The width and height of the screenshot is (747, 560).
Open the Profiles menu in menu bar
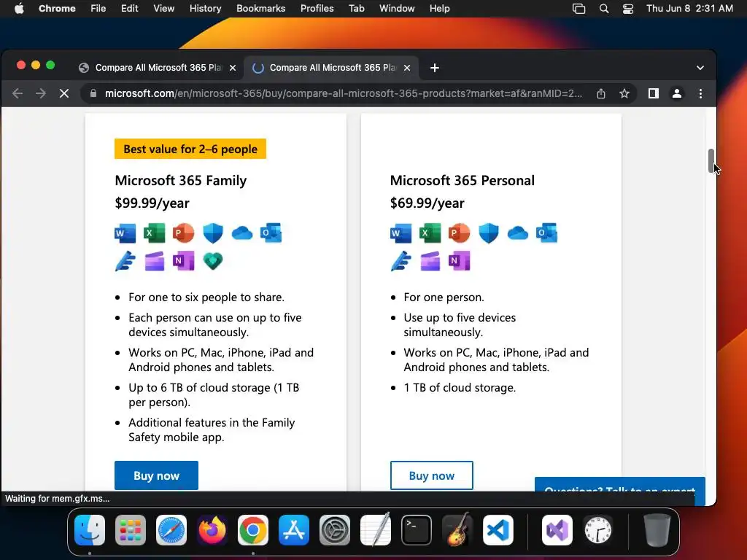317,9
